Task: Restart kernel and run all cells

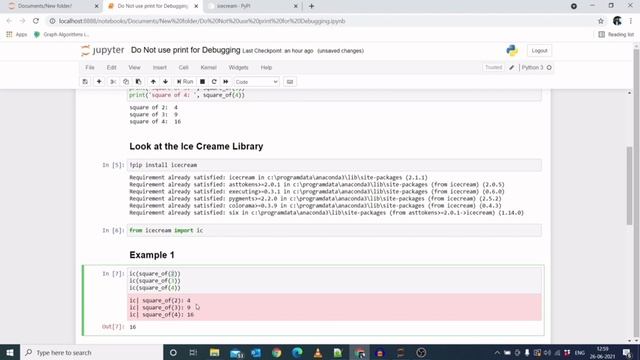Action: [x=226, y=82]
